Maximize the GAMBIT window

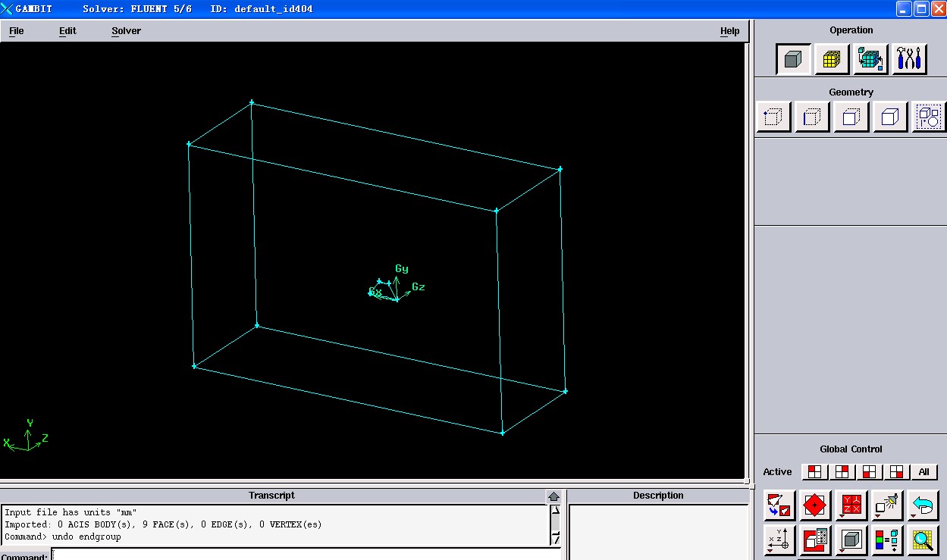tap(921, 9)
